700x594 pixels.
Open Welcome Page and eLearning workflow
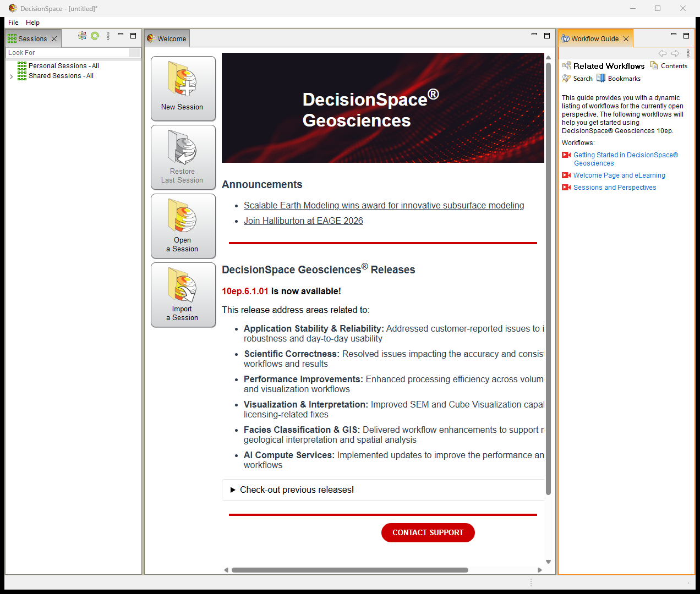pos(619,175)
